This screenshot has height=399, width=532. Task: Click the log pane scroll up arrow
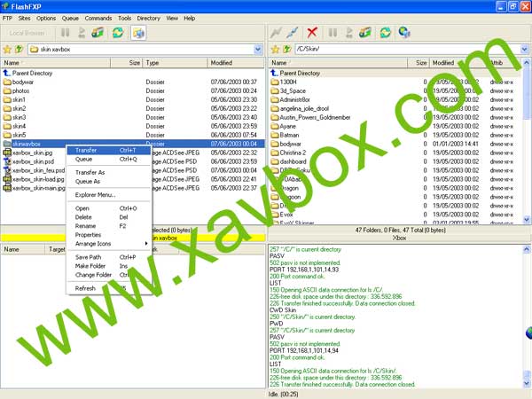tap(526, 249)
